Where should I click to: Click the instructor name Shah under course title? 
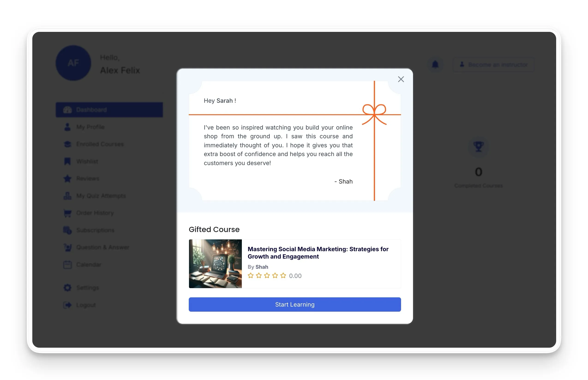(261, 267)
